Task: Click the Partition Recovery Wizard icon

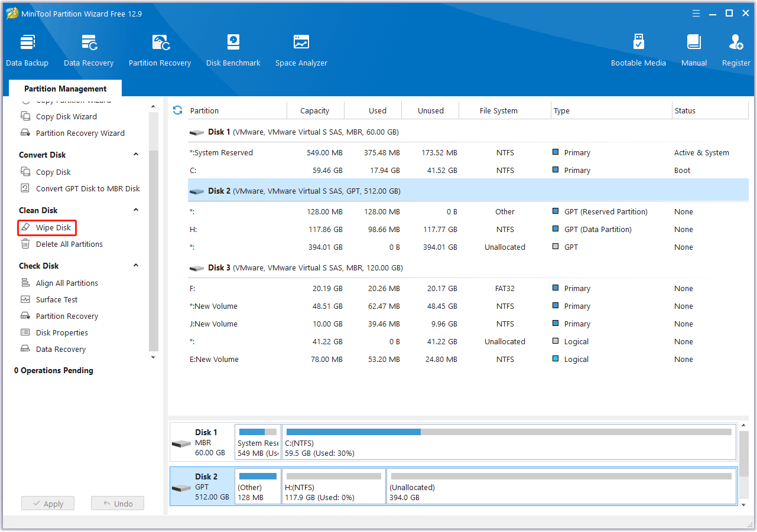Action: coord(25,133)
